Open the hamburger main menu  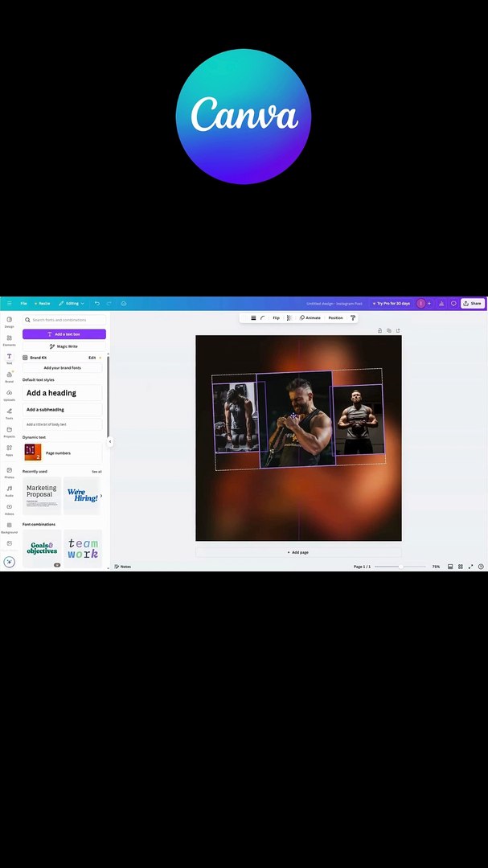point(9,303)
